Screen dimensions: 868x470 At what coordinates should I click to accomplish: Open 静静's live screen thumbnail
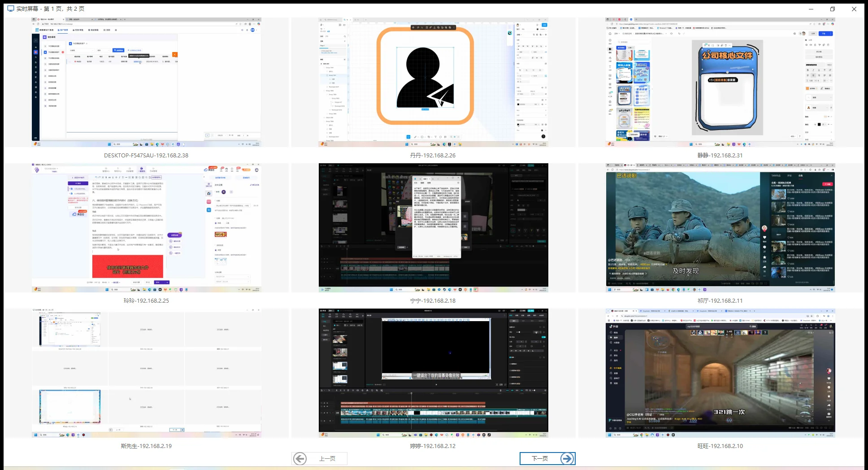(x=720, y=82)
